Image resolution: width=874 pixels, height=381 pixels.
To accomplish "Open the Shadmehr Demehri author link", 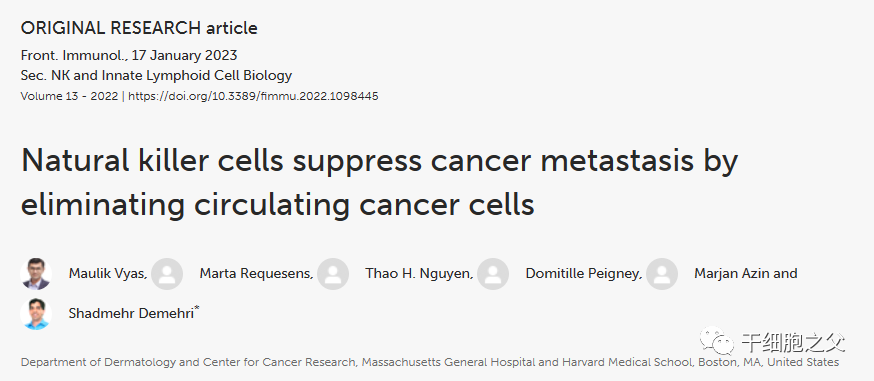I will click(x=131, y=314).
